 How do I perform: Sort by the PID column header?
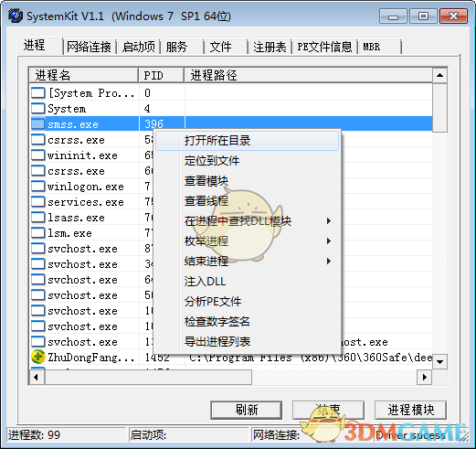162,75
